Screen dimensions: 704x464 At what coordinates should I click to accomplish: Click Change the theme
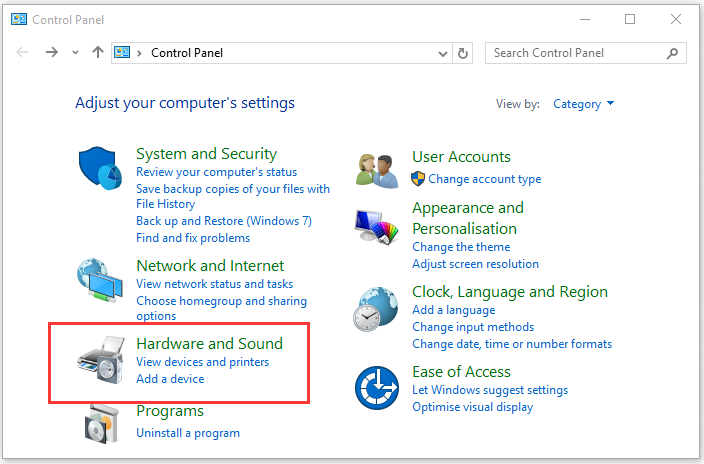click(x=461, y=247)
